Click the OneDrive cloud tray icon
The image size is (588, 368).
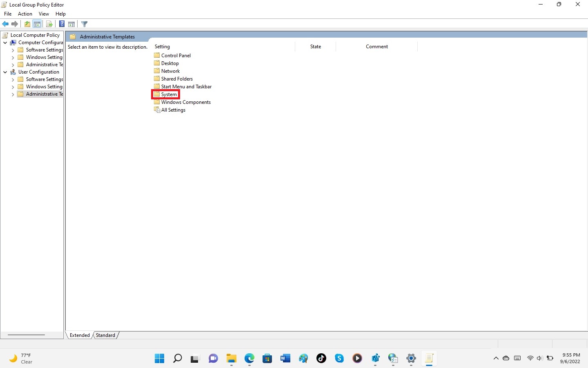click(506, 359)
